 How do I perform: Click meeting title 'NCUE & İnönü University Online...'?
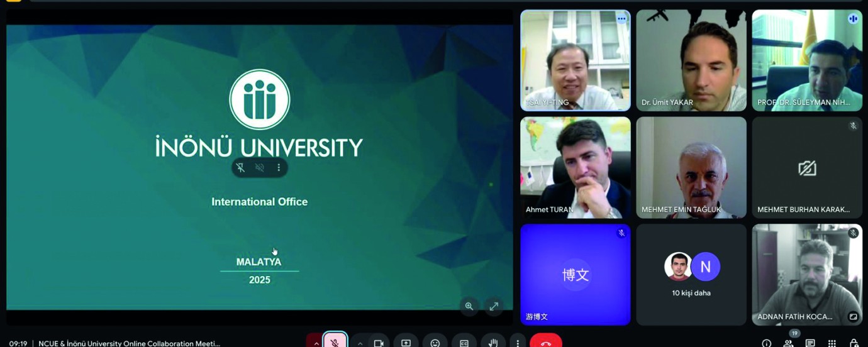coord(129,343)
